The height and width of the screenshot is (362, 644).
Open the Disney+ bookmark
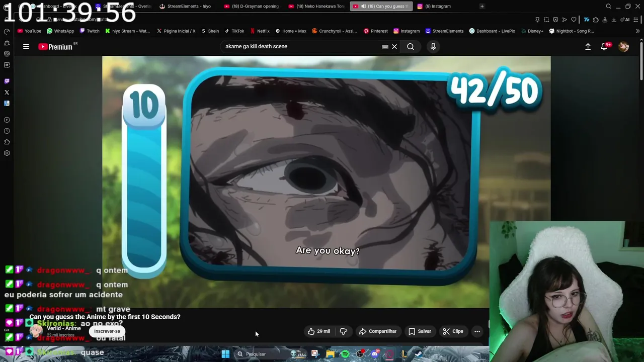tap(532, 31)
